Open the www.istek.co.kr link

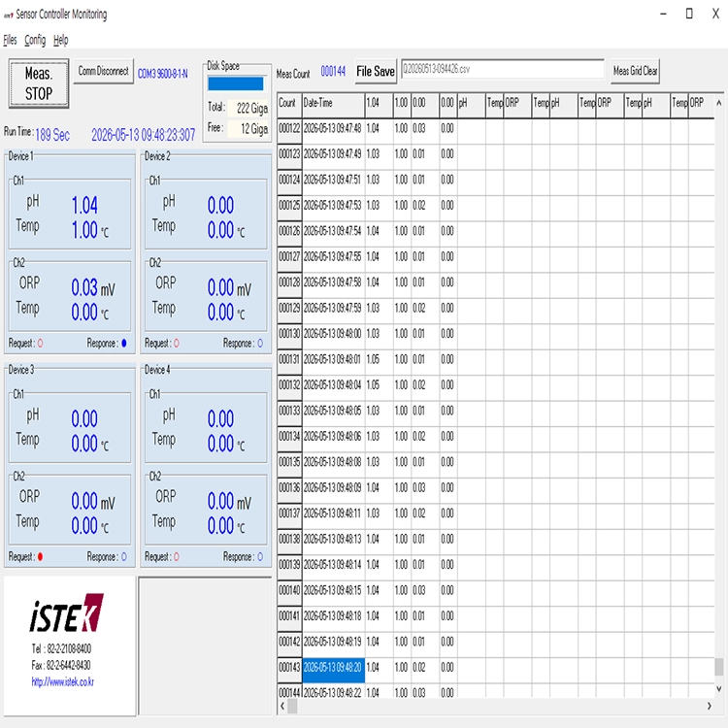63,681
